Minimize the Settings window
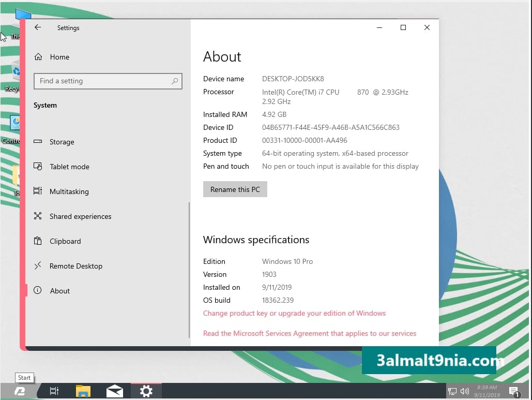This screenshot has height=400, width=532. 379,27
